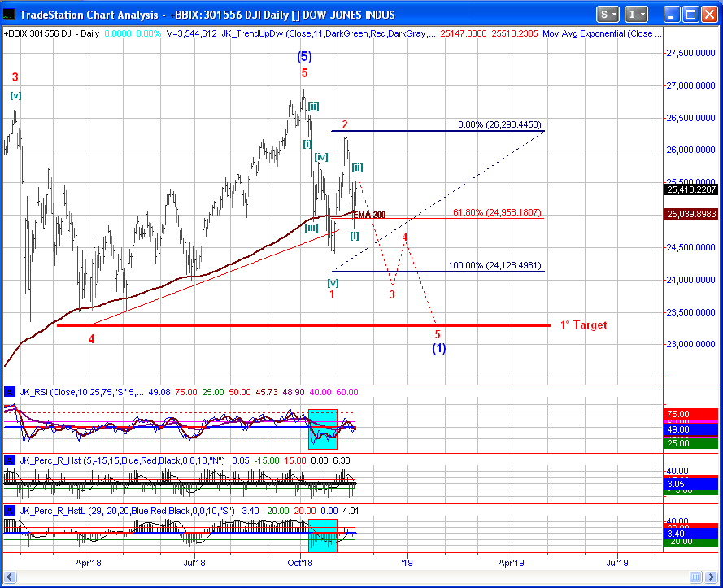Select the EMA 200 text label

click(x=369, y=215)
